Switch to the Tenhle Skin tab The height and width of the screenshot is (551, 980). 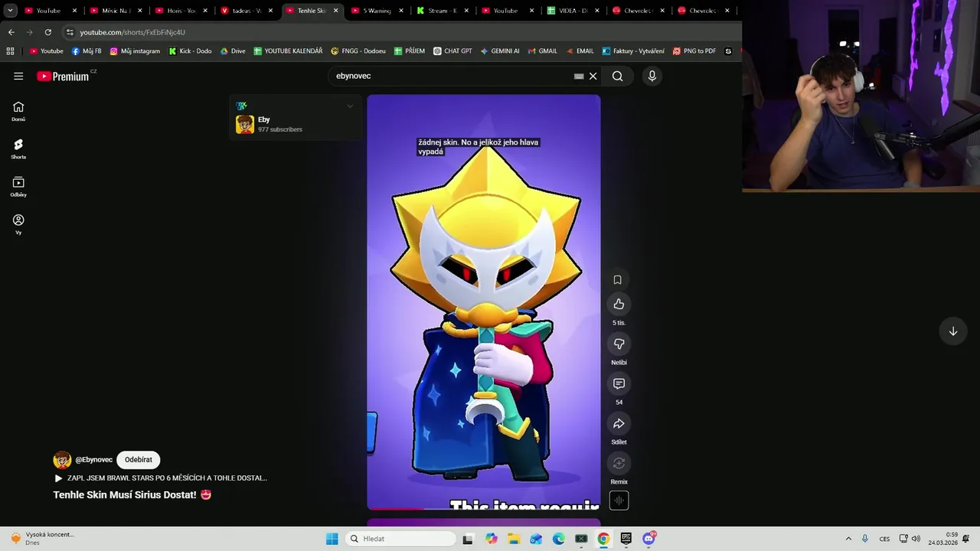(x=312, y=11)
